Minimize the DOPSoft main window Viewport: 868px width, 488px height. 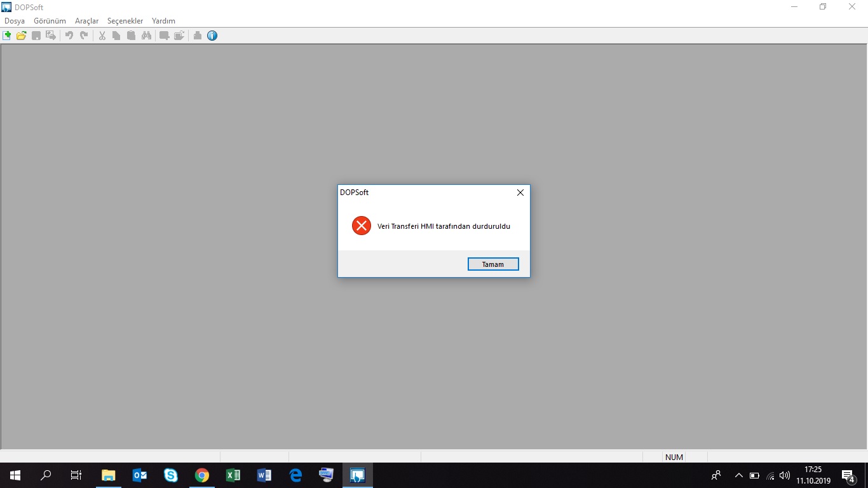(x=794, y=7)
